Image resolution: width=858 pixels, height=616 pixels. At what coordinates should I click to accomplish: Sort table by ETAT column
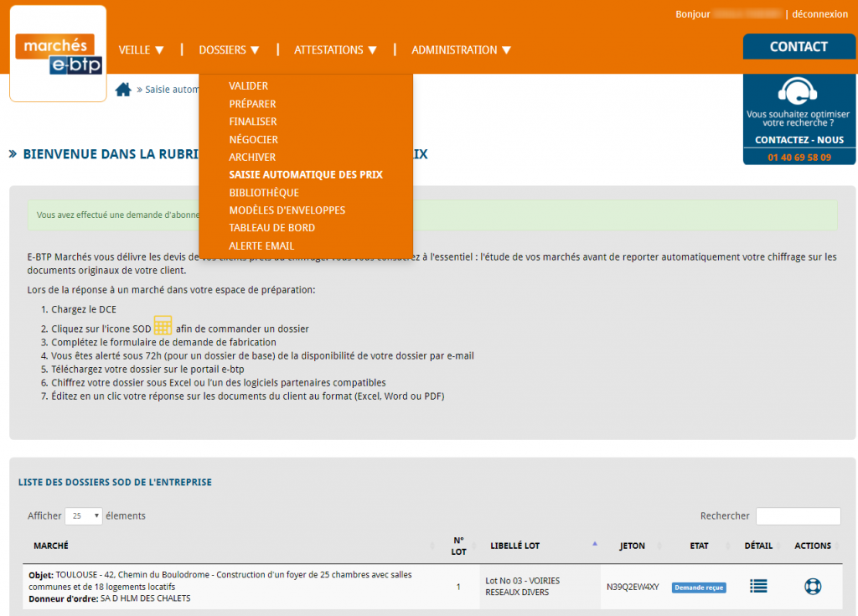coord(700,546)
